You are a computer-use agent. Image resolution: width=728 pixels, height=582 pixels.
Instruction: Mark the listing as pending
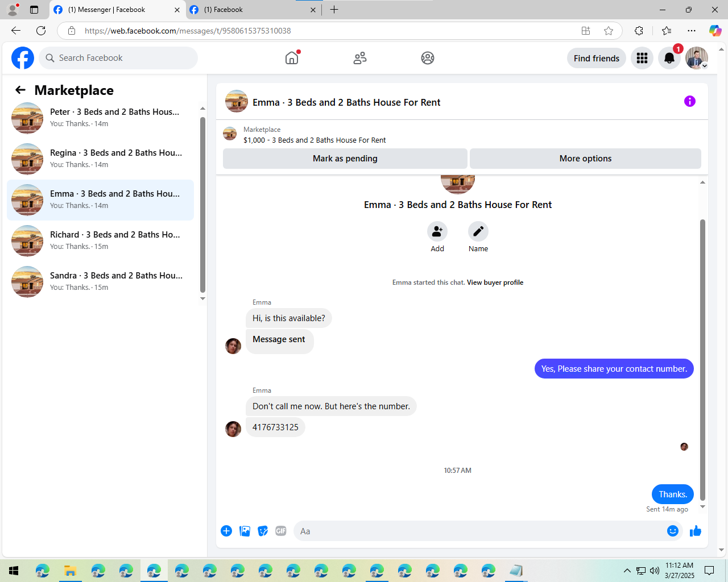click(x=345, y=159)
